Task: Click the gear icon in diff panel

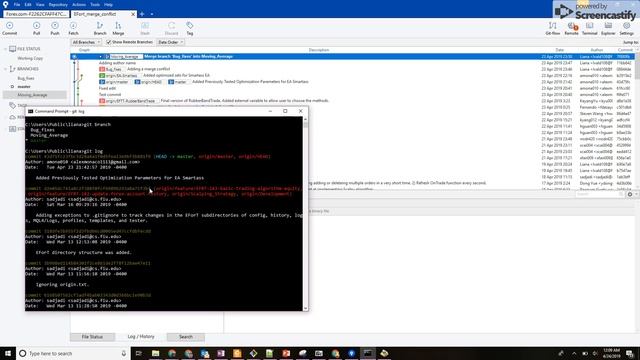Action: [x=630, y=194]
